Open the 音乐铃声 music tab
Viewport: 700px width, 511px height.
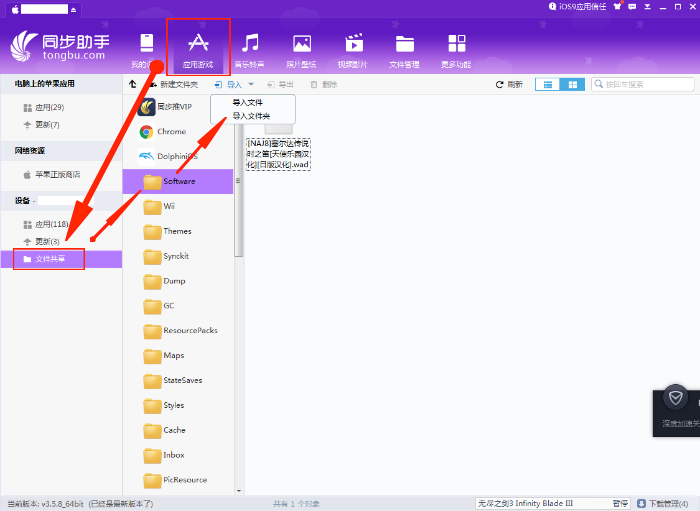[250, 50]
